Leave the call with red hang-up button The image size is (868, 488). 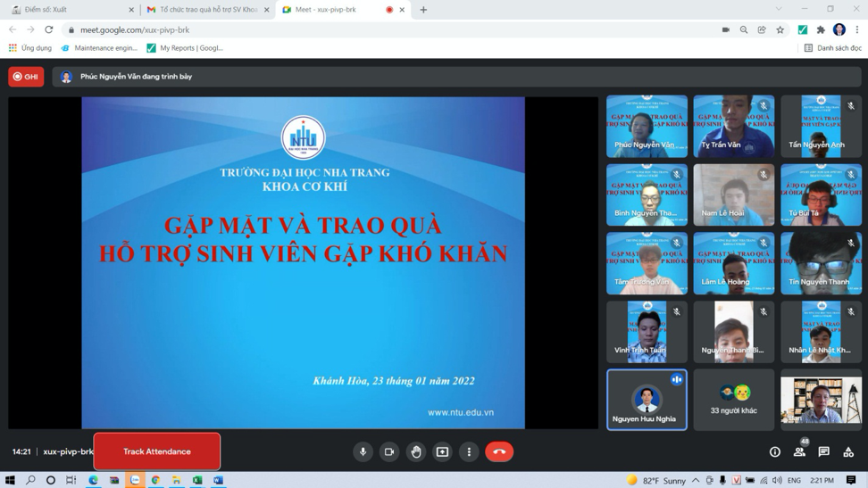[x=499, y=451]
